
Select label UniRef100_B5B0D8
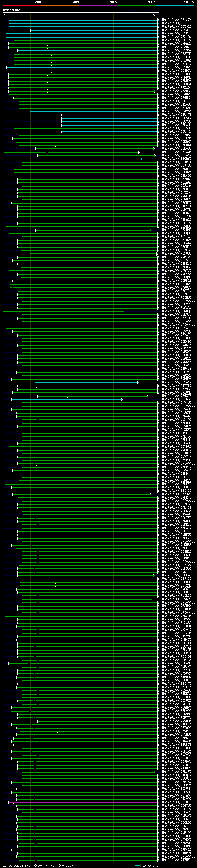(x=177, y=149)
